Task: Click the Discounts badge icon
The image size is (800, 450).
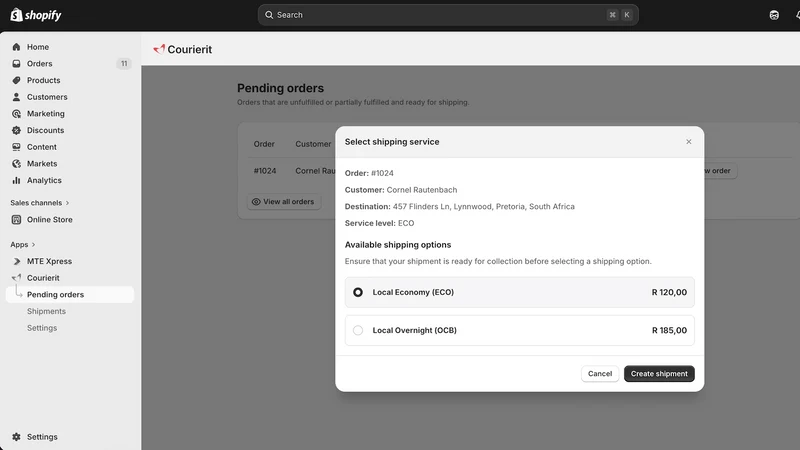Action: point(16,130)
